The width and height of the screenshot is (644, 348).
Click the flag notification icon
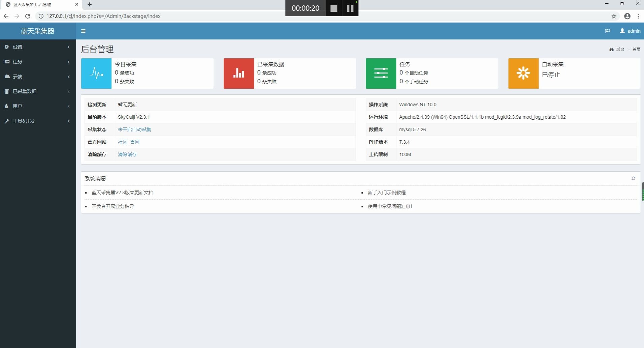608,31
